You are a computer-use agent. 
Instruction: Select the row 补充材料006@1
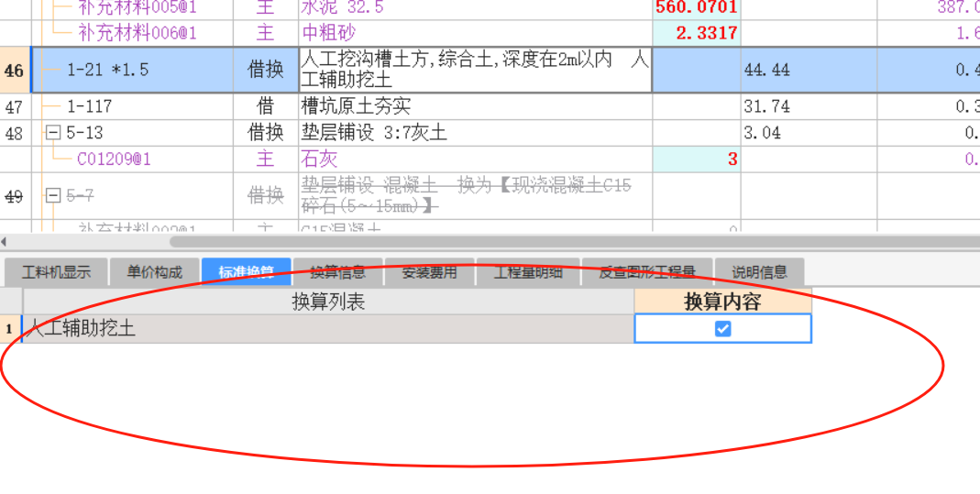[138, 32]
